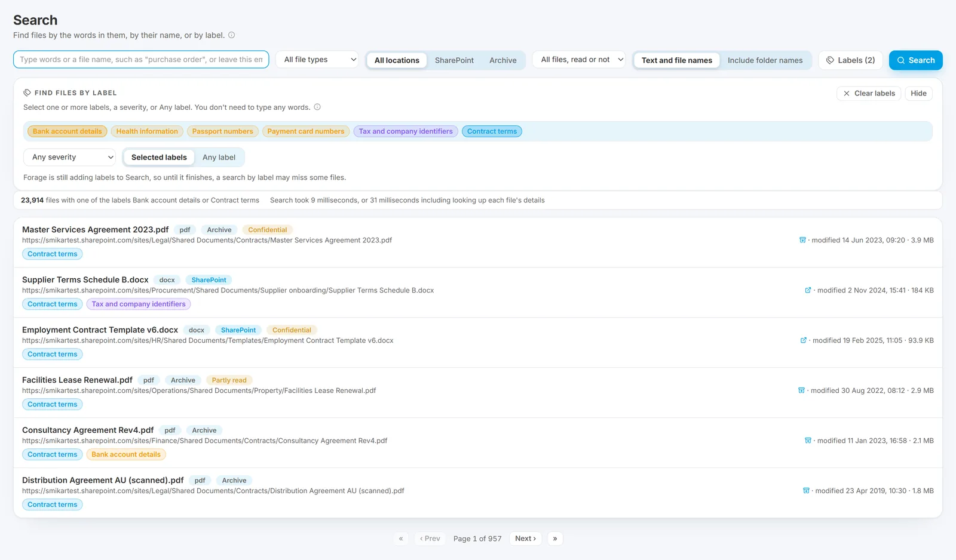Viewport: 956px width, 560px height.
Task: Choose the Selected labels option
Action: pos(159,157)
